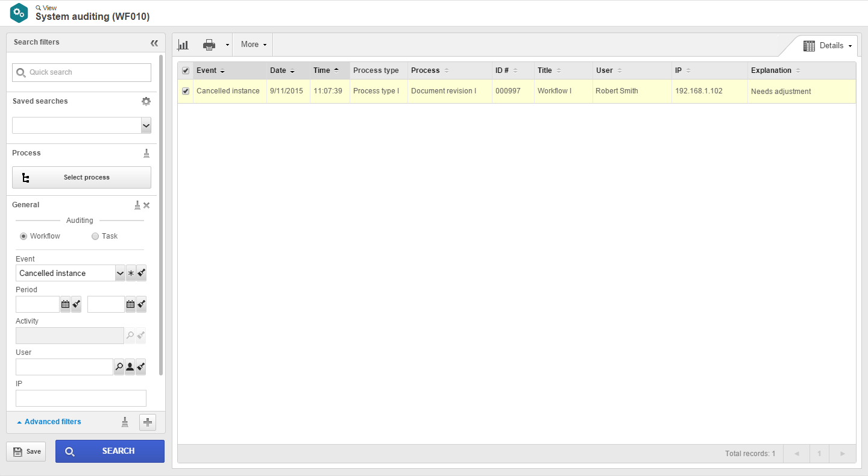
Task: Select the Task auditing radio button
Action: coord(95,236)
